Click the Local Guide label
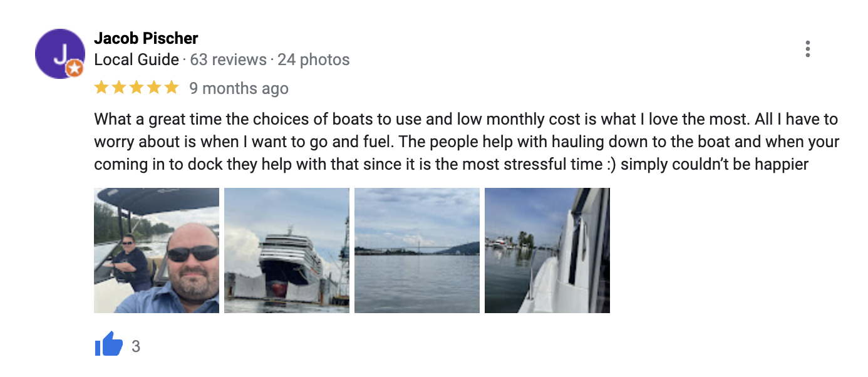868x377 pixels. (x=137, y=60)
